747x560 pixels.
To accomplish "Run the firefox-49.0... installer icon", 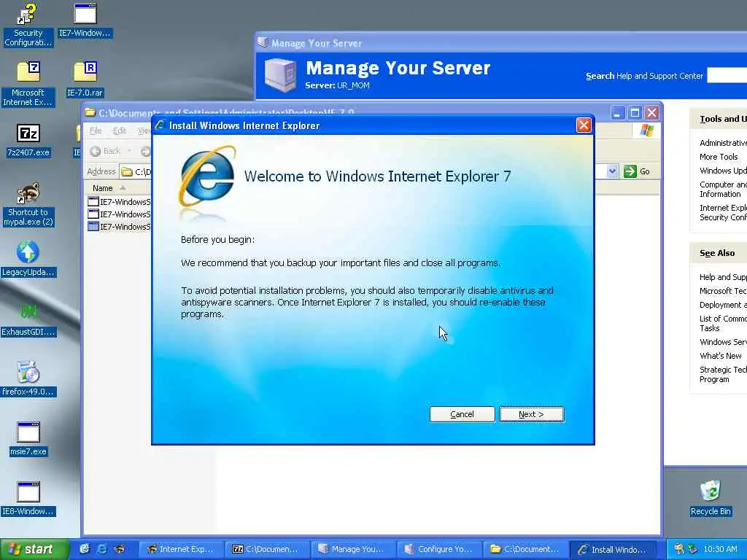I will pyautogui.click(x=28, y=379).
